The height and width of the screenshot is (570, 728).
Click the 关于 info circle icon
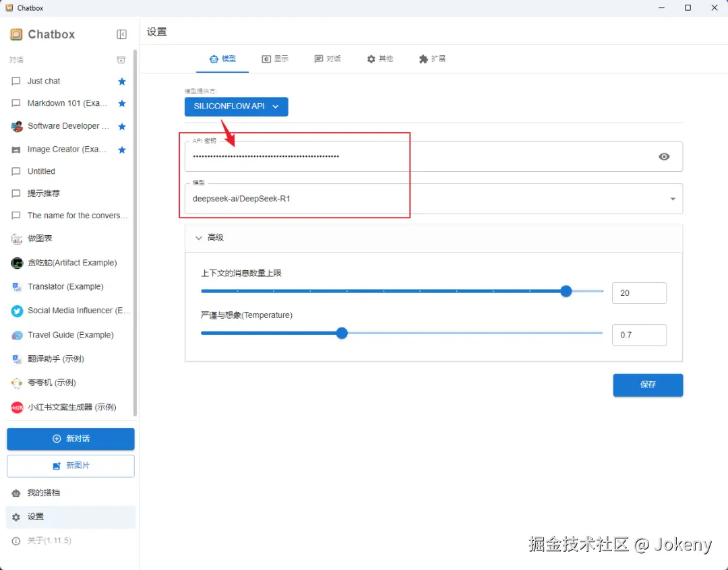[16, 541]
